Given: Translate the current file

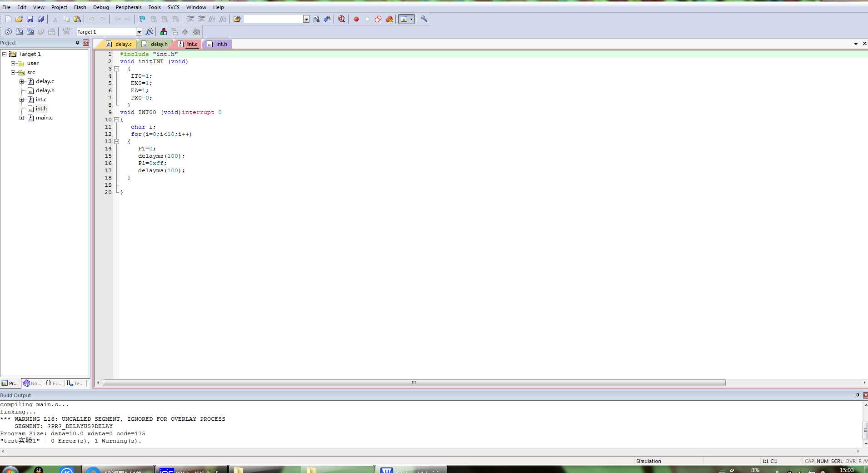Looking at the screenshot, I should [8, 32].
